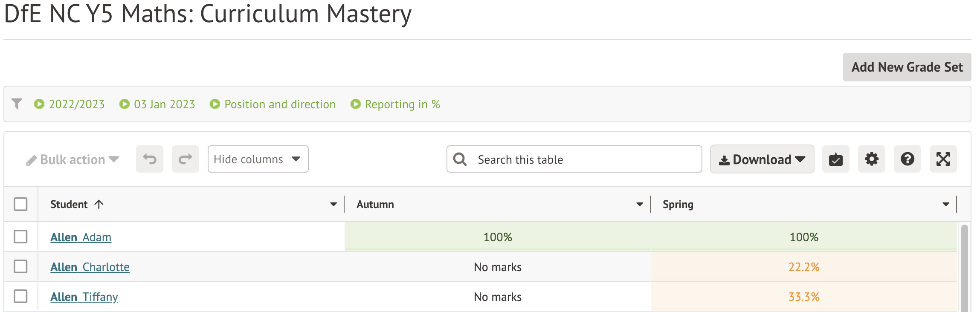The height and width of the screenshot is (312, 980).
Task: Click the undo arrow icon
Action: (149, 159)
